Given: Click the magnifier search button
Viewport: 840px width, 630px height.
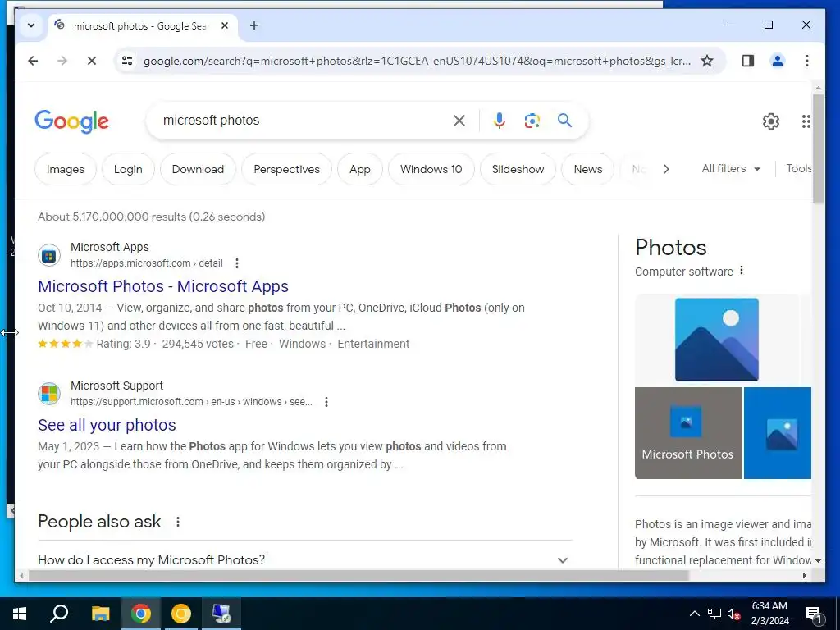Looking at the screenshot, I should point(564,121).
